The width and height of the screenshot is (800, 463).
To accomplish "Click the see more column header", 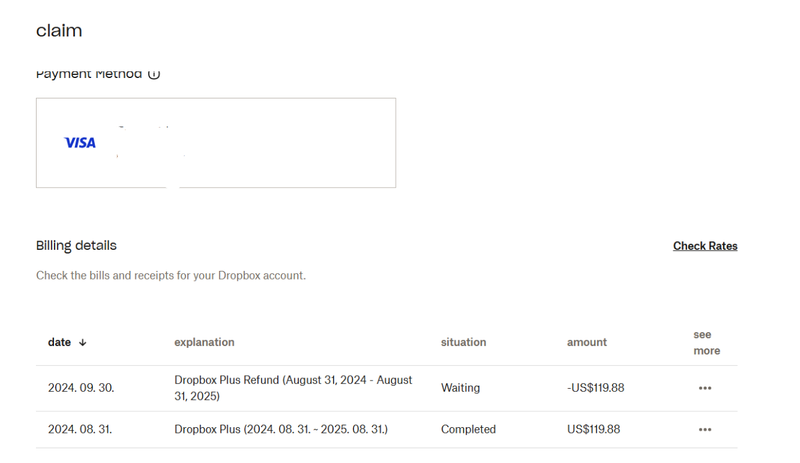I will [x=706, y=342].
